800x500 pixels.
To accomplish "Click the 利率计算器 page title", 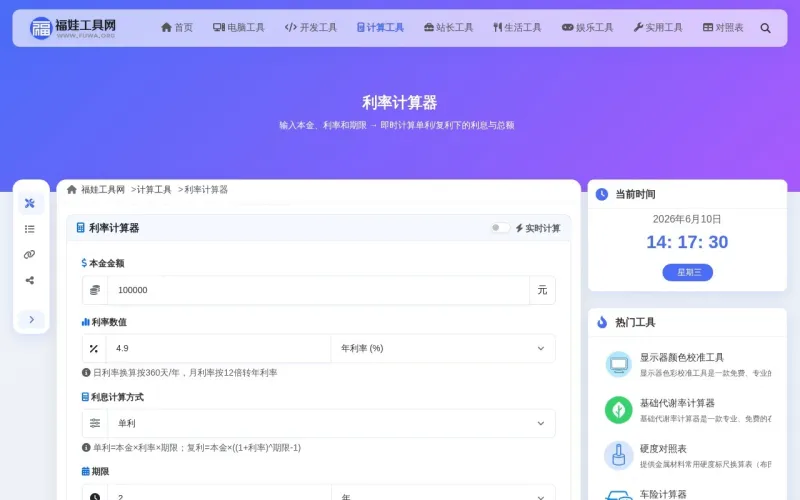I will tap(399, 103).
